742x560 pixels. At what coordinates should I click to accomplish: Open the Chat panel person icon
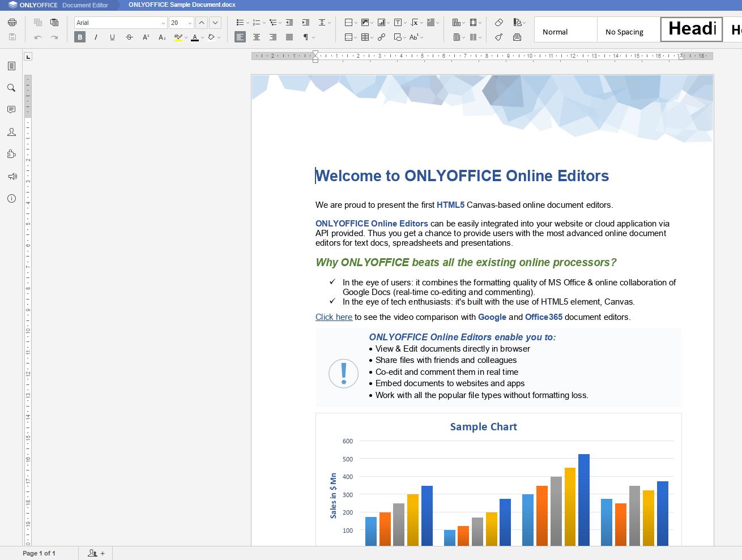click(x=11, y=132)
